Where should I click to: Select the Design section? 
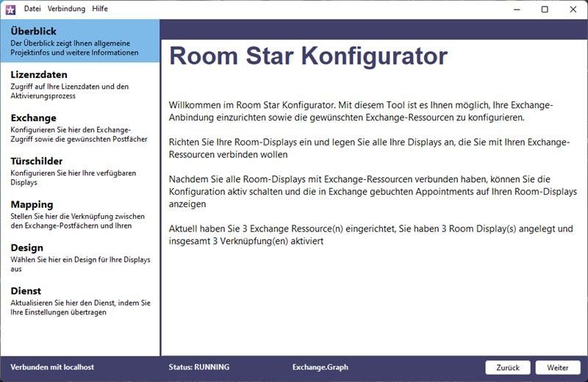(80, 258)
